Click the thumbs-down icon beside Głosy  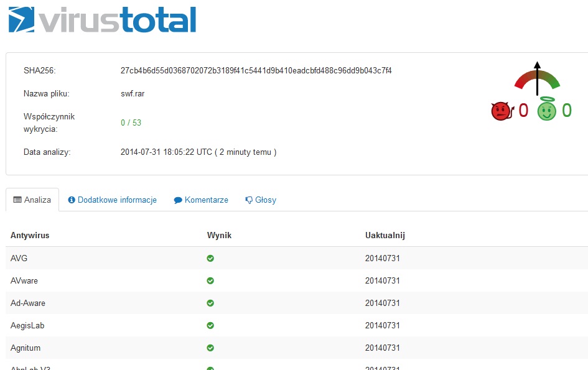[x=249, y=200]
